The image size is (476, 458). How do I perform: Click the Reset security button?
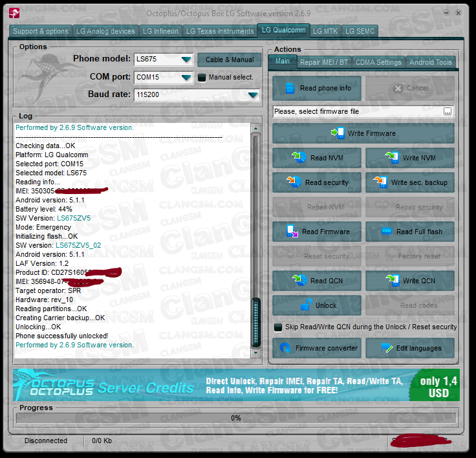click(317, 256)
